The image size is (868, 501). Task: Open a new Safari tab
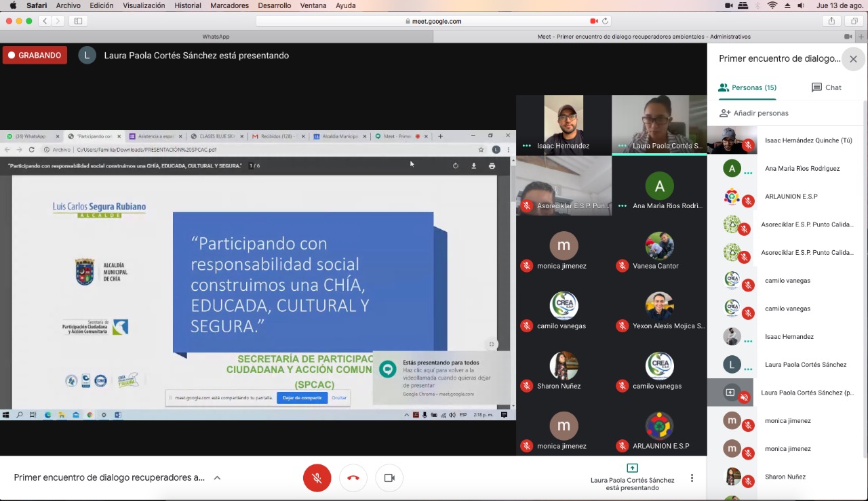tap(861, 37)
